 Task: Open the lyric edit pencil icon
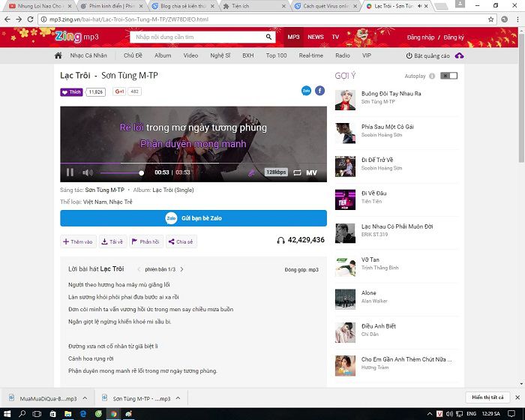pos(251,172)
